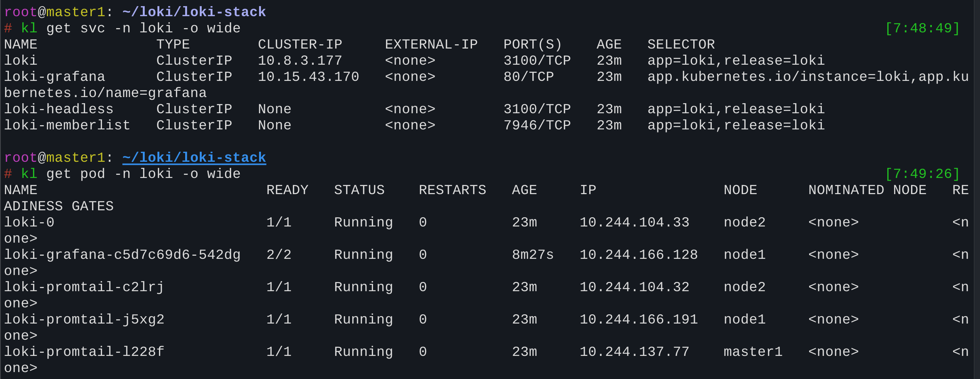The image size is (980, 379).
Task: Select the loki-headless service name
Action: click(59, 109)
